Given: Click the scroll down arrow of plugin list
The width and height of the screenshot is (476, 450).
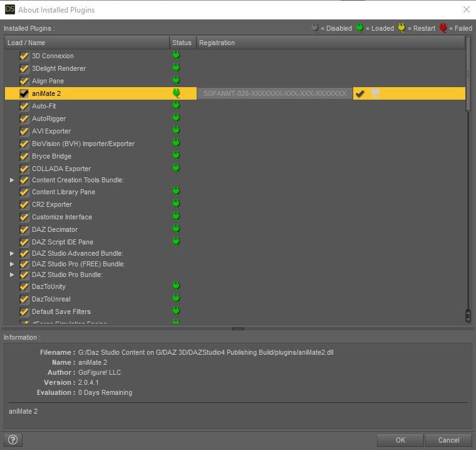Looking at the screenshot, I should click(468, 320).
